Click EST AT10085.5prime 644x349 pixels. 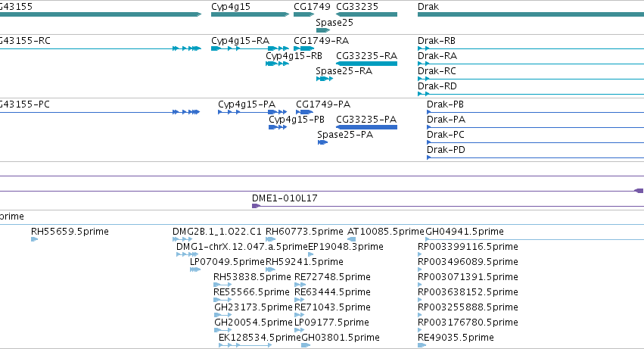click(352, 239)
